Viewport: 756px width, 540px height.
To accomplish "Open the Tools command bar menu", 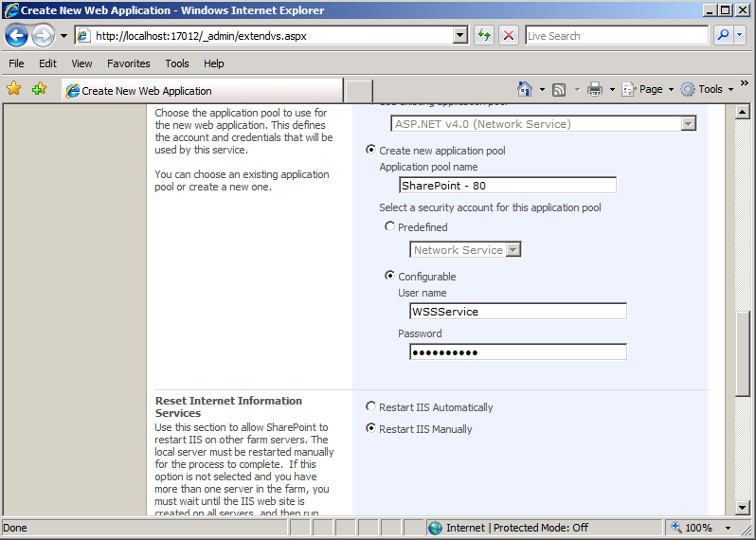I will 708,89.
